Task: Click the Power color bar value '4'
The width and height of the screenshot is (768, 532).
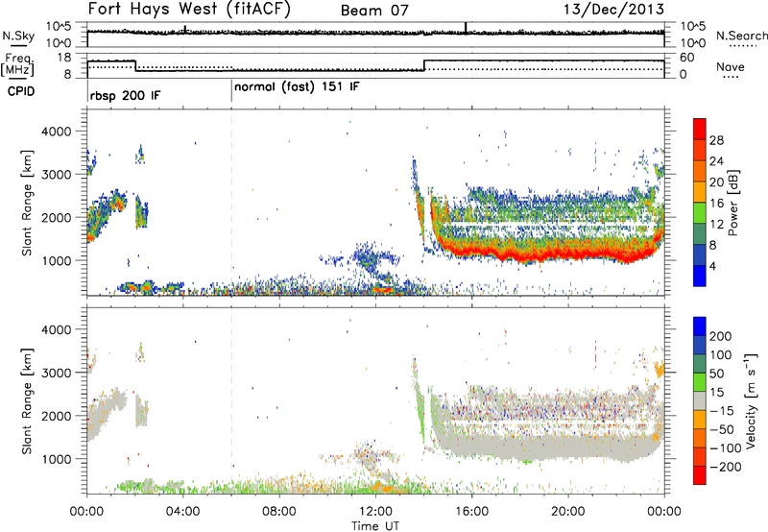Action: click(712, 267)
